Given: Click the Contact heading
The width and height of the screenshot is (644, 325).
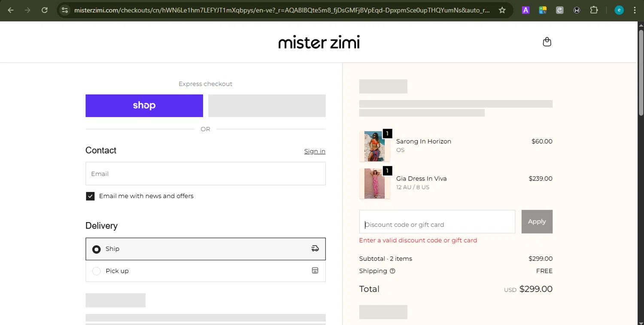Looking at the screenshot, I should pos(101,150).
